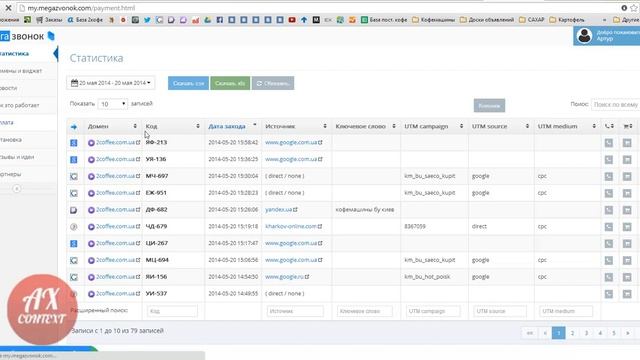The width and height of the screenshot is (640, 360).
Task: Open Оплата sidebar item
Action: tap(27, 122)
